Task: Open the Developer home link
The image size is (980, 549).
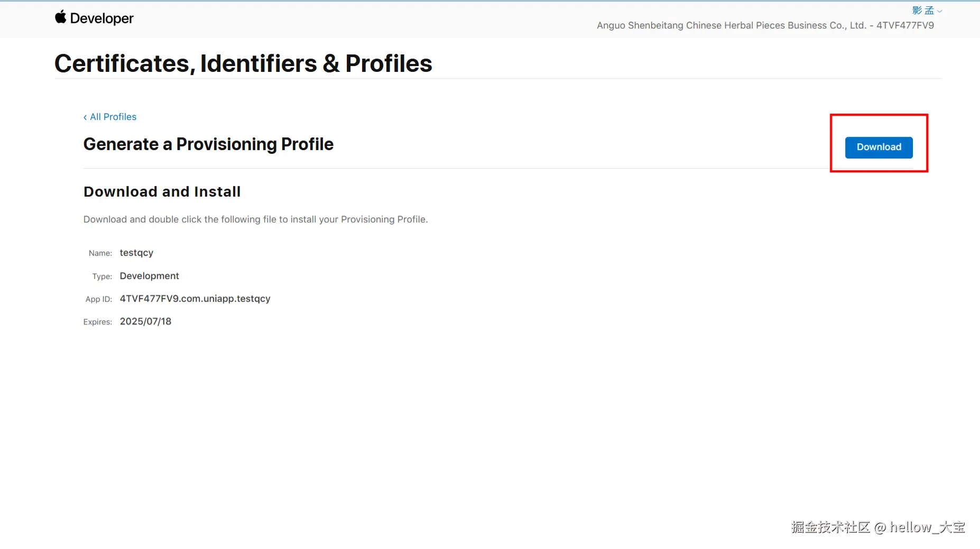Action: [101, 18]
